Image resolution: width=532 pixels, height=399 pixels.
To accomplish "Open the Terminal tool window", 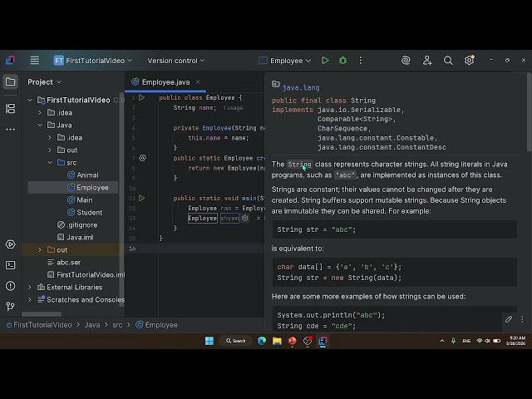I will click(x=10, y=265).
